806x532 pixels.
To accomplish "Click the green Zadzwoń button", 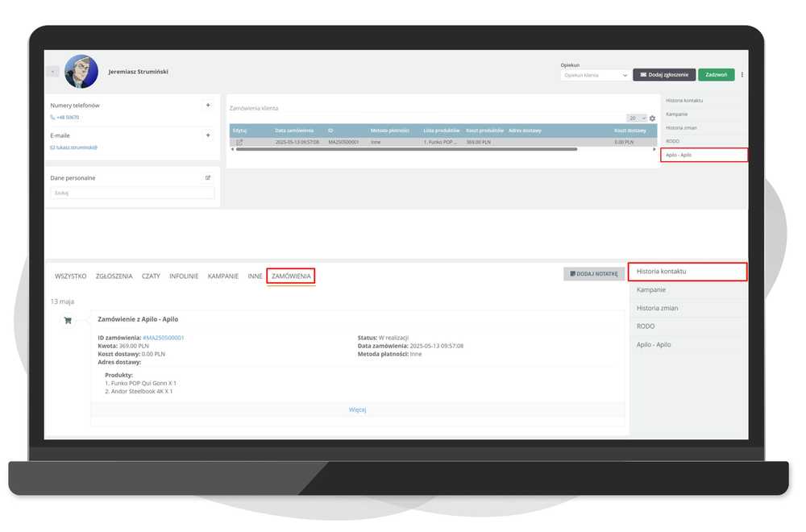I will point(716,75).
